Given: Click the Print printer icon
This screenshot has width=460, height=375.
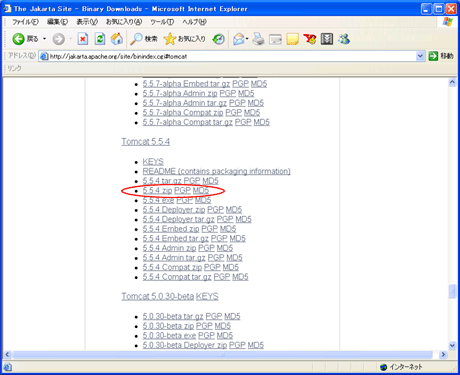Looking at the screenshot, I should (x=258, y=39).
